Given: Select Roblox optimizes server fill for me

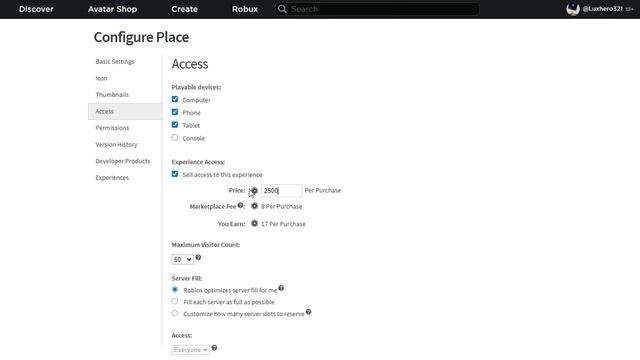Looking at the screenshot, I should [175, 289].
